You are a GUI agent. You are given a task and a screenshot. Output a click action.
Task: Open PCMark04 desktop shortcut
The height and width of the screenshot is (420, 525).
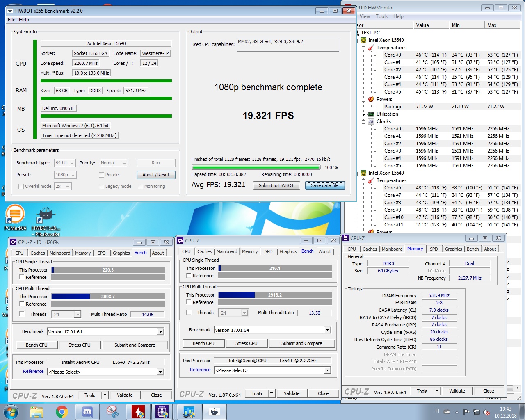click(15, 217)
